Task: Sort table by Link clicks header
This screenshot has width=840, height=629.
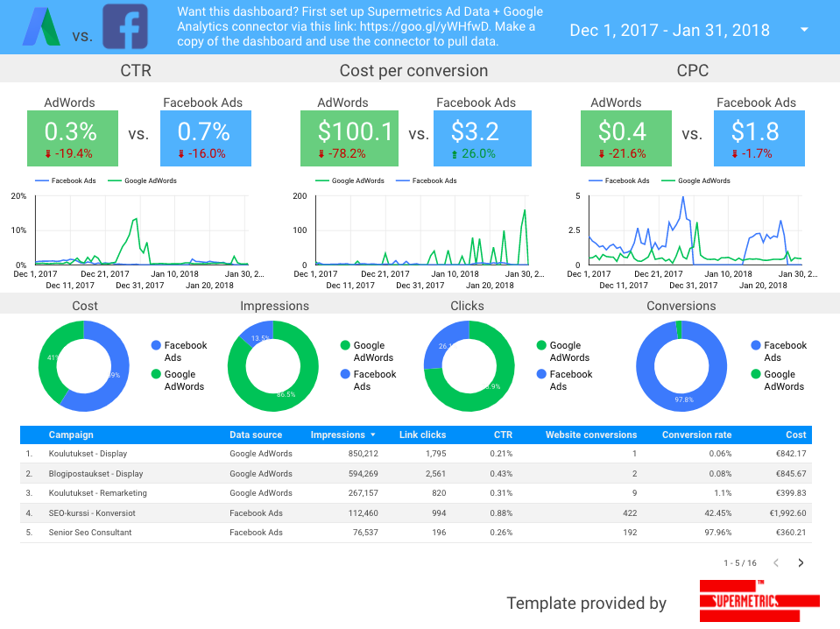Action: point(422,435)
